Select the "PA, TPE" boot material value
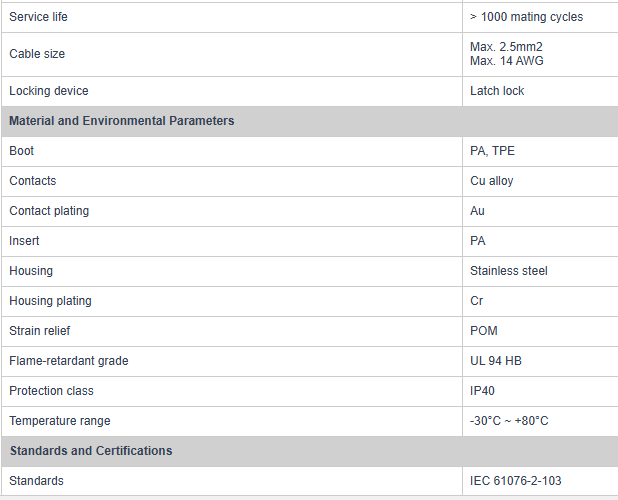 [x=493, y=151]
